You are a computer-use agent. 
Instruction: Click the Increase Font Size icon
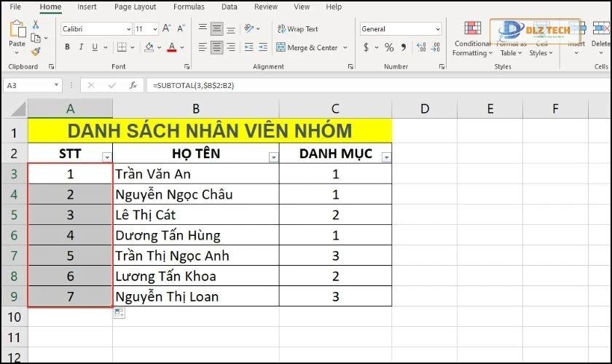point(167,29)
